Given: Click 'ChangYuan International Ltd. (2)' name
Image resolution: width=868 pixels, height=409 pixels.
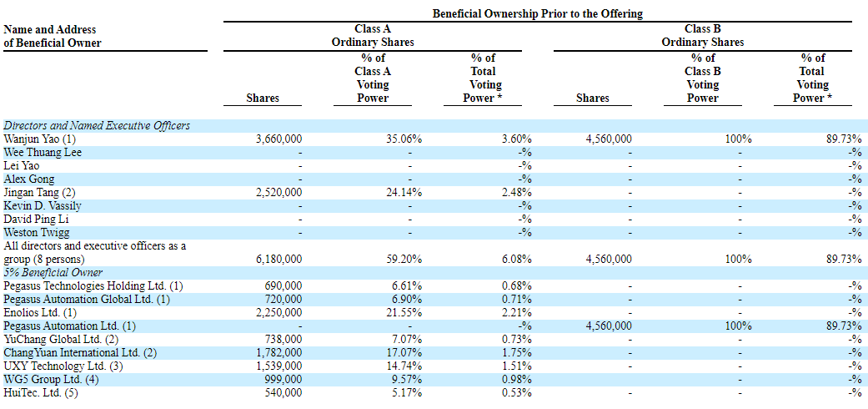Looking at the screenshot, I should tap(80, 352).
